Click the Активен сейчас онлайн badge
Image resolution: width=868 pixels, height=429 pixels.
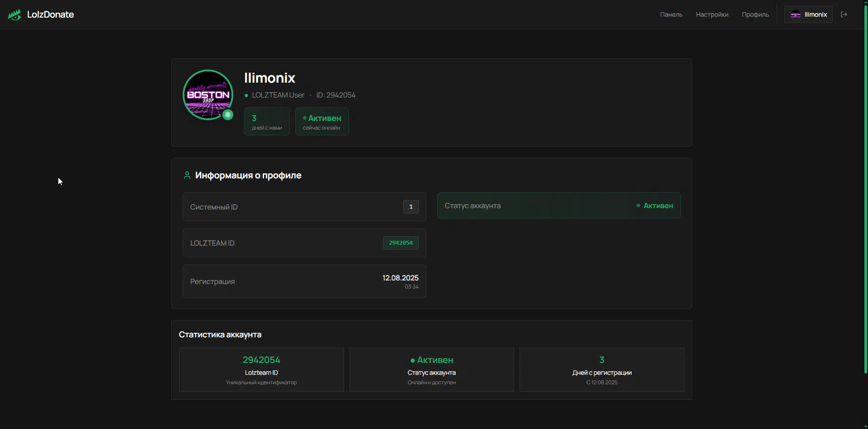click(x=322, y=121)
